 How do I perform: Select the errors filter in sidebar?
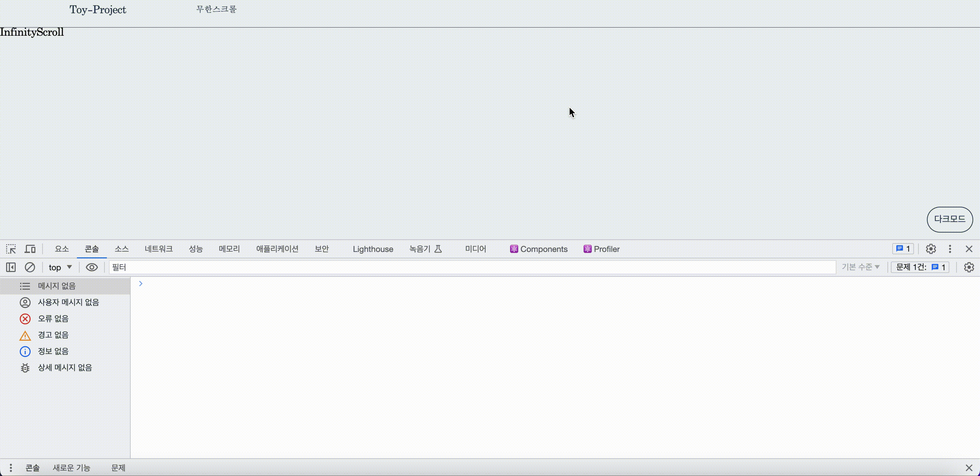pyautogui.click(x=53, y=319)
